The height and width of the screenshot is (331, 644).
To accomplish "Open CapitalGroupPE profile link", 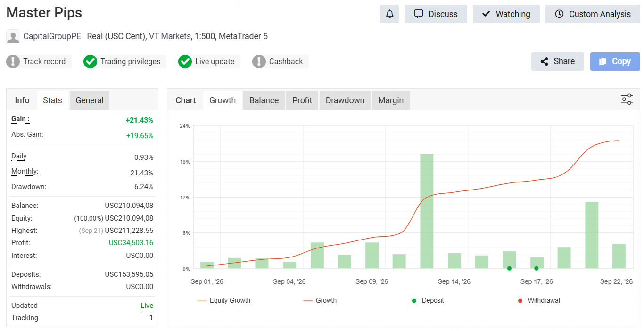I will [52, 36].
